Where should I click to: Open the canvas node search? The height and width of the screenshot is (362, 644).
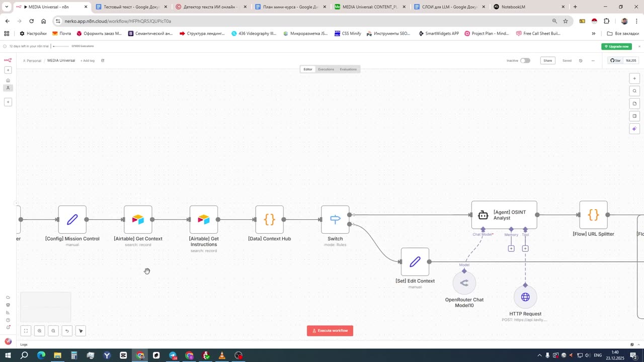(x=634, y=91)
